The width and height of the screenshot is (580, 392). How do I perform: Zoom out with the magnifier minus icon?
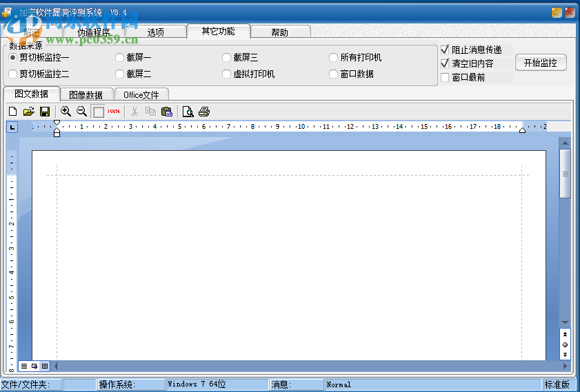(x=81, y=111)
